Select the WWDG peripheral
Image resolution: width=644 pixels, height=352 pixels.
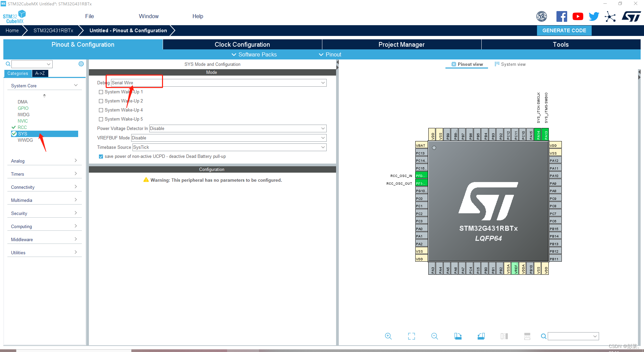point(25,140)
